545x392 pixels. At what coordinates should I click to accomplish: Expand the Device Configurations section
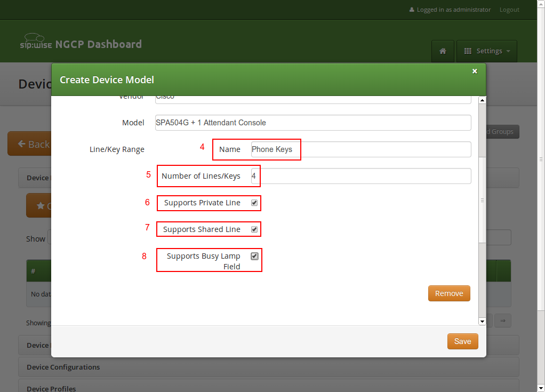pos(63,367)
